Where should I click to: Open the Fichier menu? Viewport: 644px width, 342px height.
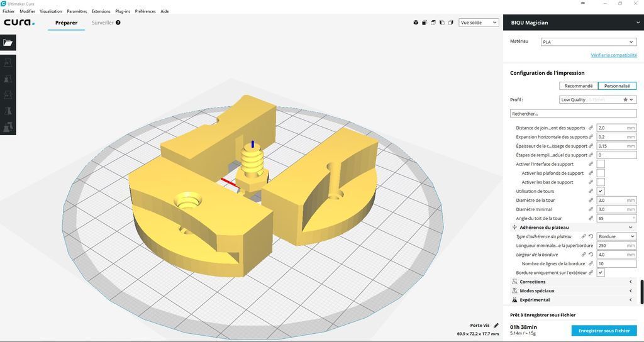pos(8,11)
